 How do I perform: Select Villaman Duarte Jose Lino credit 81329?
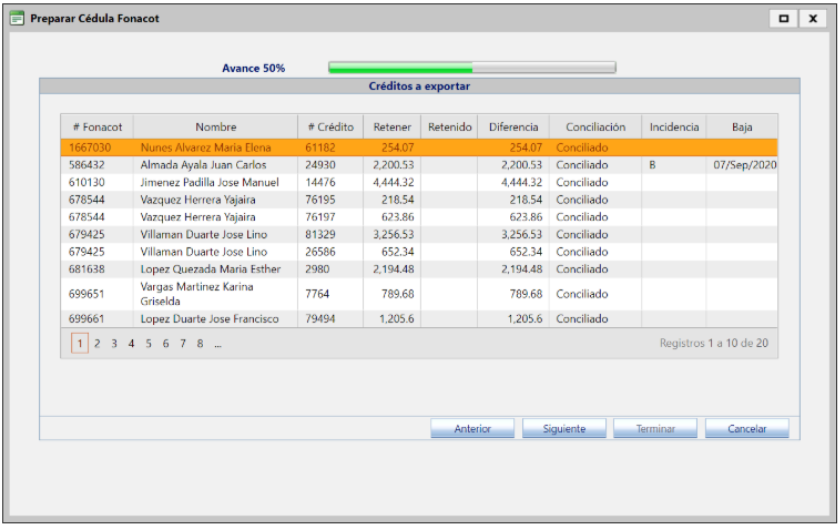pyautogui.click(x=419, y=234)
